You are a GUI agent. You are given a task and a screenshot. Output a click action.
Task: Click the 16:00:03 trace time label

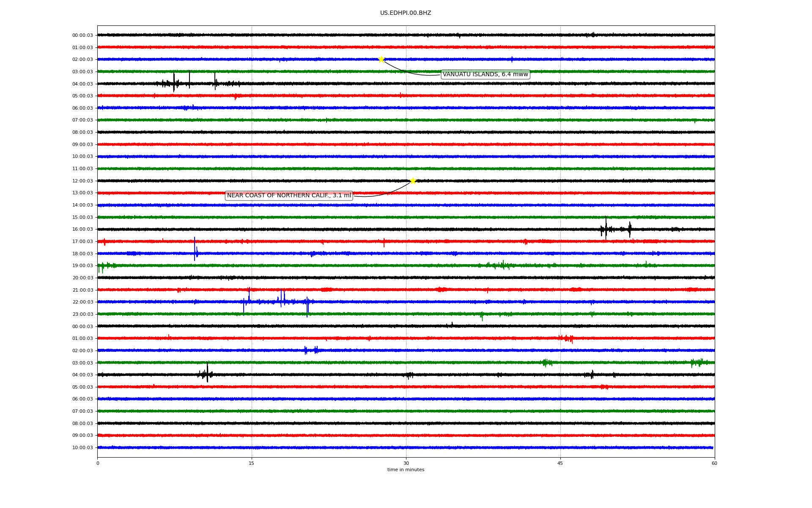coord(82,229)
